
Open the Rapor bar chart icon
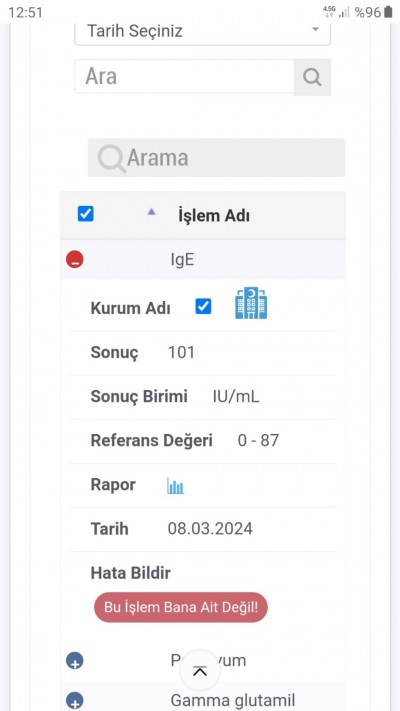point(176,486)
